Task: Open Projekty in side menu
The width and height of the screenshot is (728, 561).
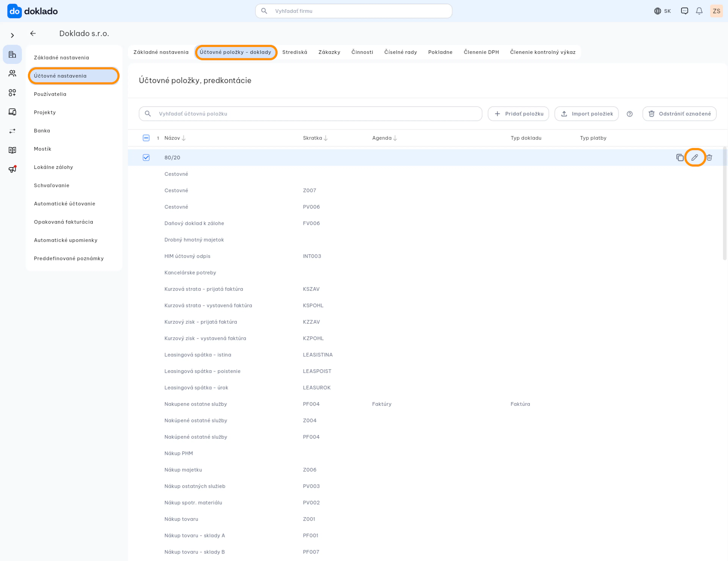Action: coord(74,112)
